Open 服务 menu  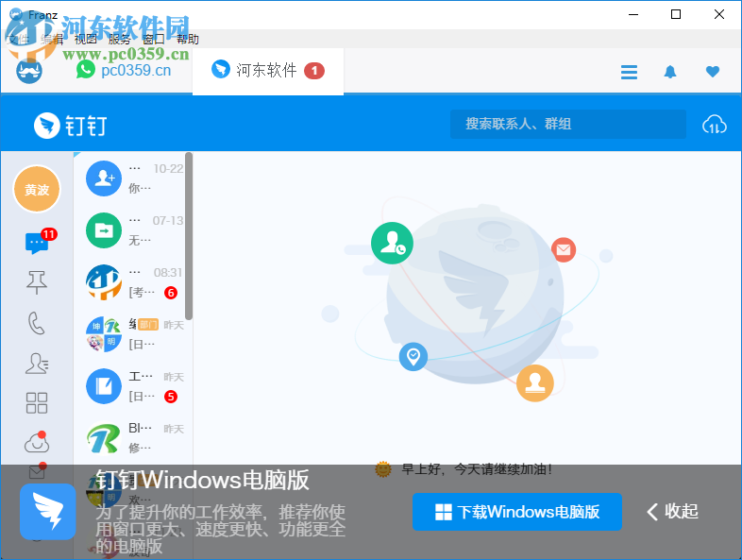click(120, 39)
